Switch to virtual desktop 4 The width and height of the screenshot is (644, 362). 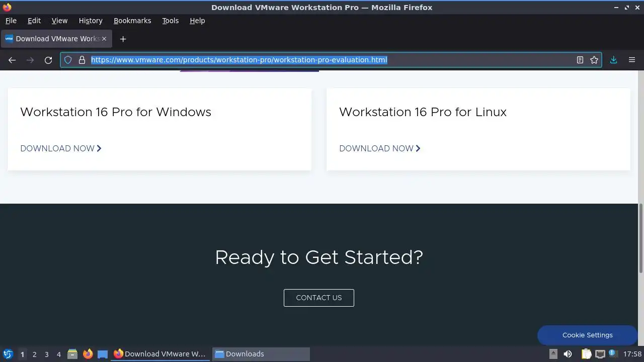coord(58,354)
